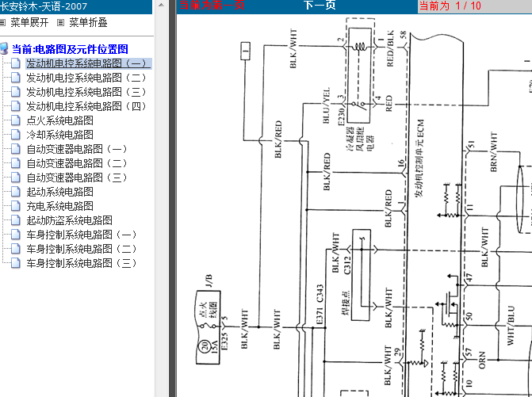
Task: Click document icon beside 发动机电控系统电路图（四）
Action: pyautogui.click(x=15, y=105)
